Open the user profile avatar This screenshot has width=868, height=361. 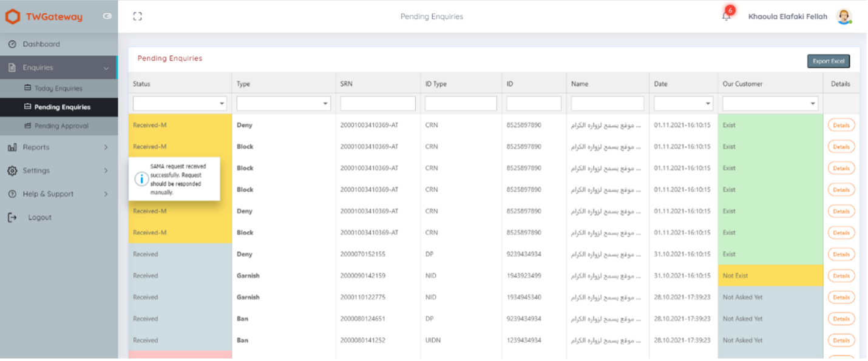click(844, 16)
